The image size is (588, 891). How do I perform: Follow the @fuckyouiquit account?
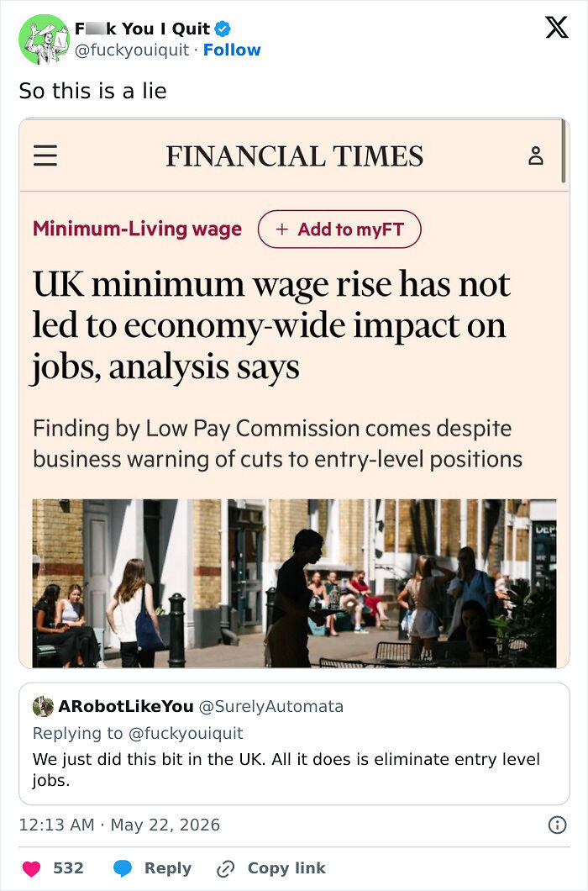[232, 50]
